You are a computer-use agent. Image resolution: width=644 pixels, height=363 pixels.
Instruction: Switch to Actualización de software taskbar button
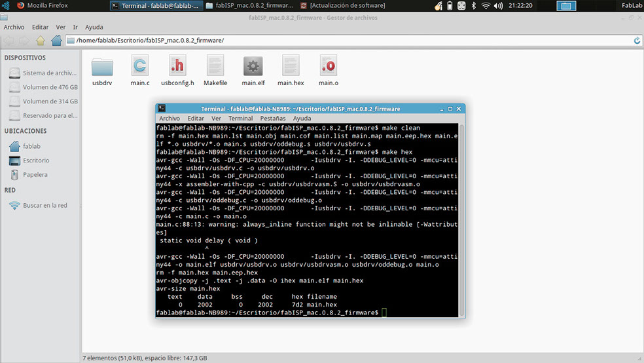(x=342, y=6)
